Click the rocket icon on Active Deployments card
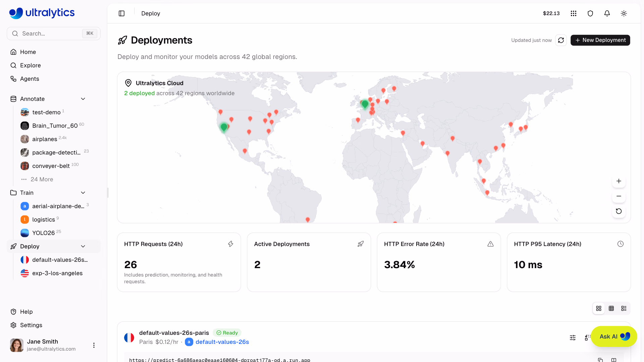This screenshot has width=644, height=362. point(361,244)
